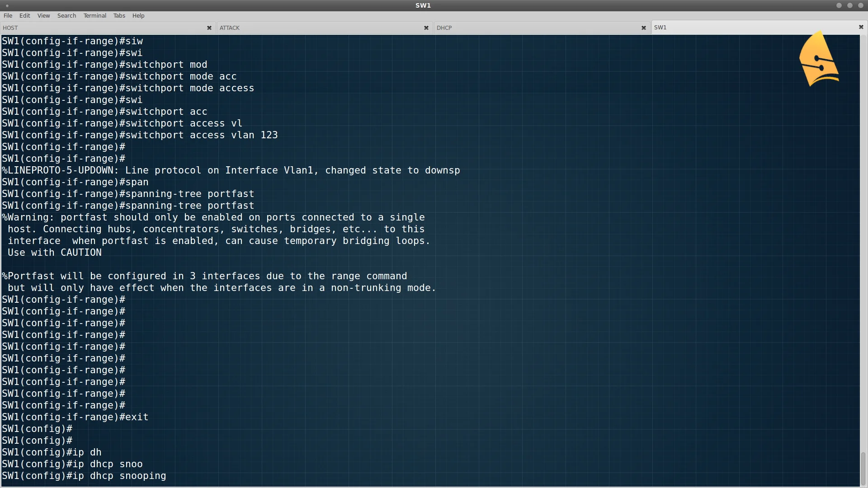Viewport: 868px width, 488px height.
Task: Click the 'switchport mode access' line
Action: (x=128, y=88)
